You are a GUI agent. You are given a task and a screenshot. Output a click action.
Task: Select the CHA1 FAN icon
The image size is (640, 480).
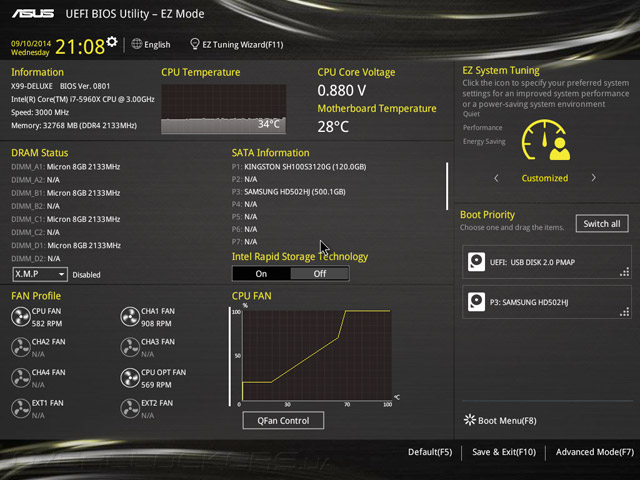130,317
